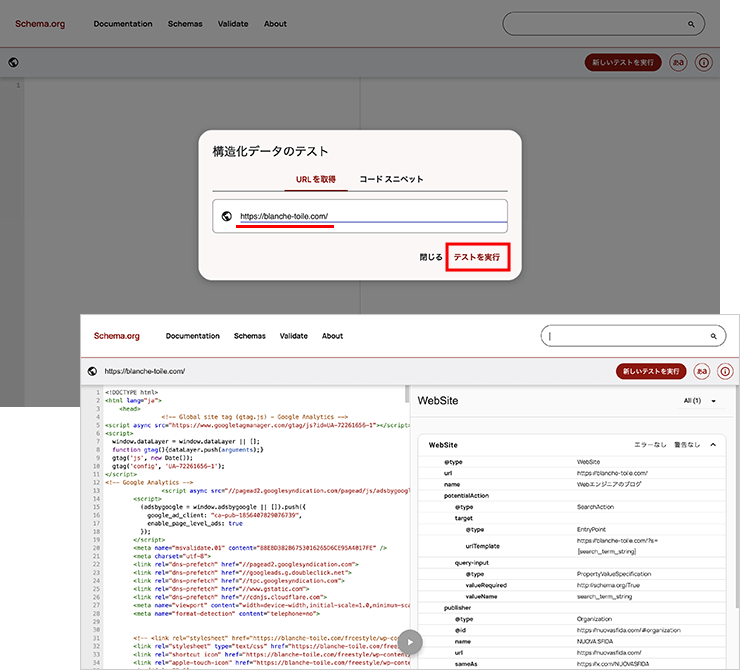740x670 pixels.
Task: Open the All (1) filter dropdown
Action: tap(700, 401)
